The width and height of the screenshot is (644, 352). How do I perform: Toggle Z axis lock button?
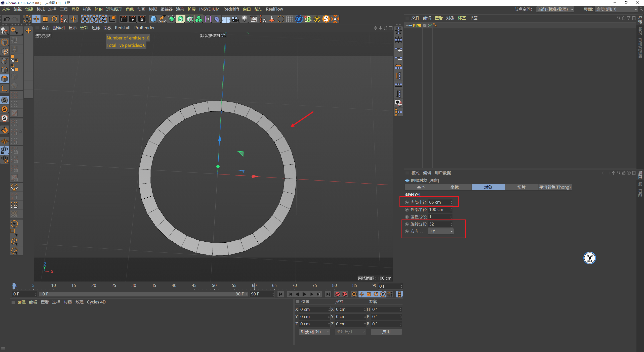pos(103,19)
